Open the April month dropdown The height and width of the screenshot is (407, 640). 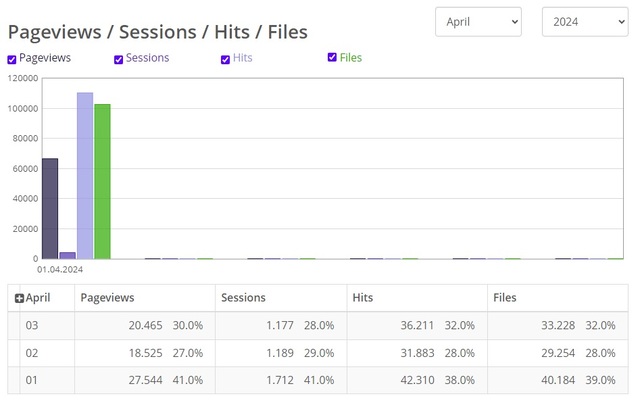(478, 21)
